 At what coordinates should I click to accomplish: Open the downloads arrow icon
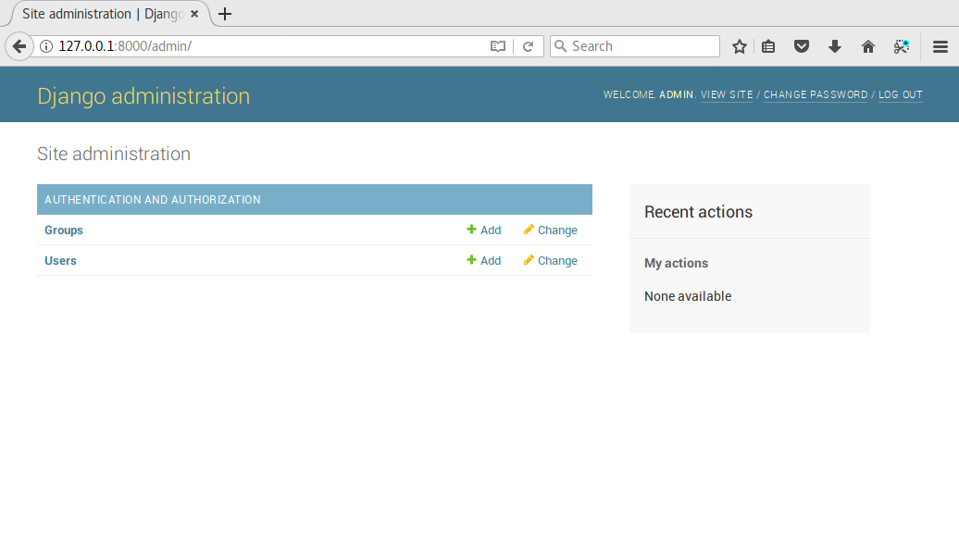pos(835,46)
